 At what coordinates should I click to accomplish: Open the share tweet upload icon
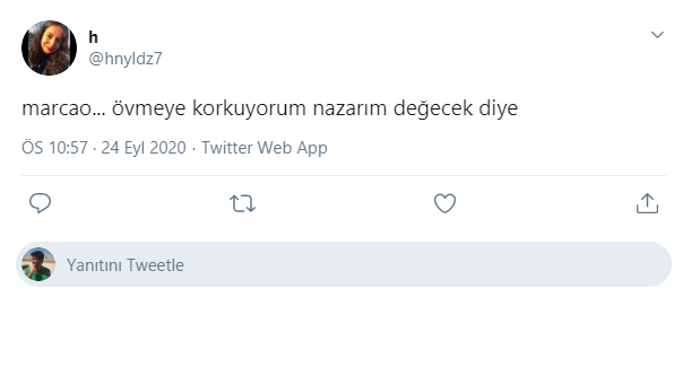[x=647, y=203]
